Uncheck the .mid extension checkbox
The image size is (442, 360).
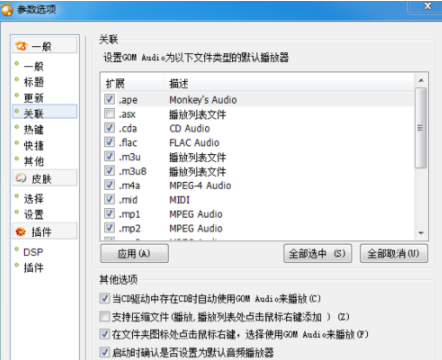click(x=109, y=199)
